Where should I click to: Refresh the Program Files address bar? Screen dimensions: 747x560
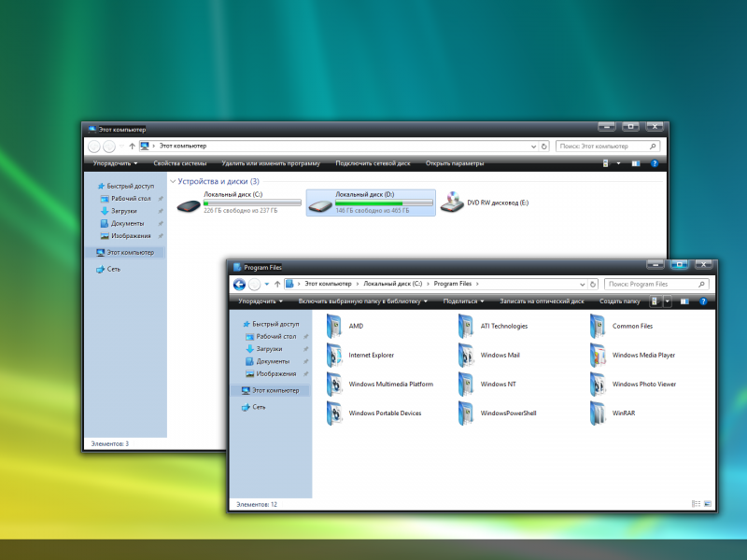(593, 285)
